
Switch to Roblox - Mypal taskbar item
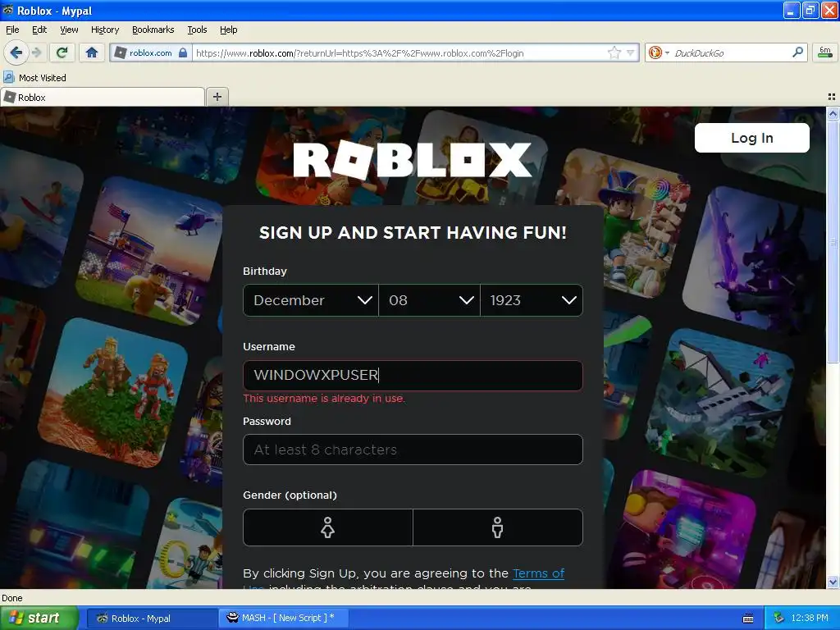click(152, 619)
